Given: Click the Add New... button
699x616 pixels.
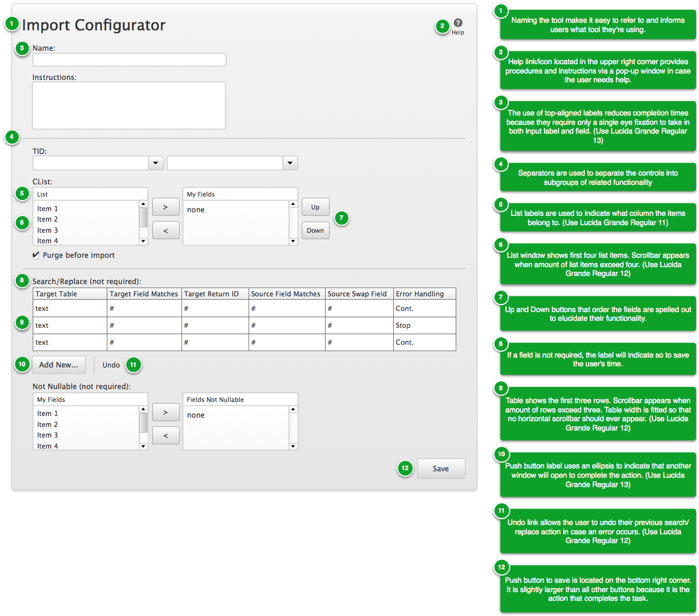Looking at the screenshot, I should click(x=58, y=365).
